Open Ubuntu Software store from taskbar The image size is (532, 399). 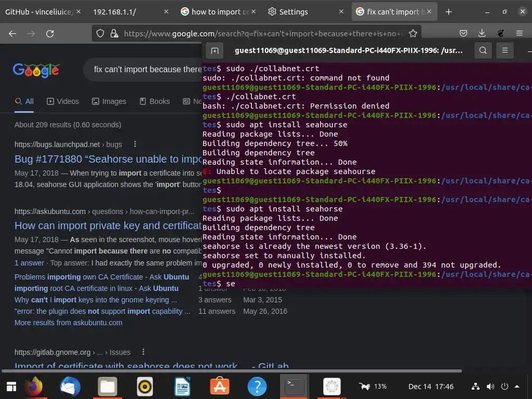pyautogui.click(x=220, y=386)
